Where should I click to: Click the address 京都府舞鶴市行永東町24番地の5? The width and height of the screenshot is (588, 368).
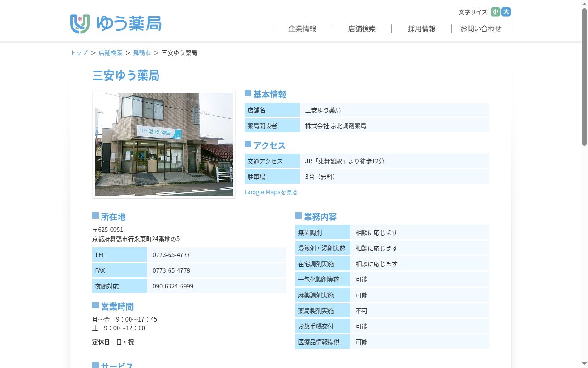coord(136,239)
